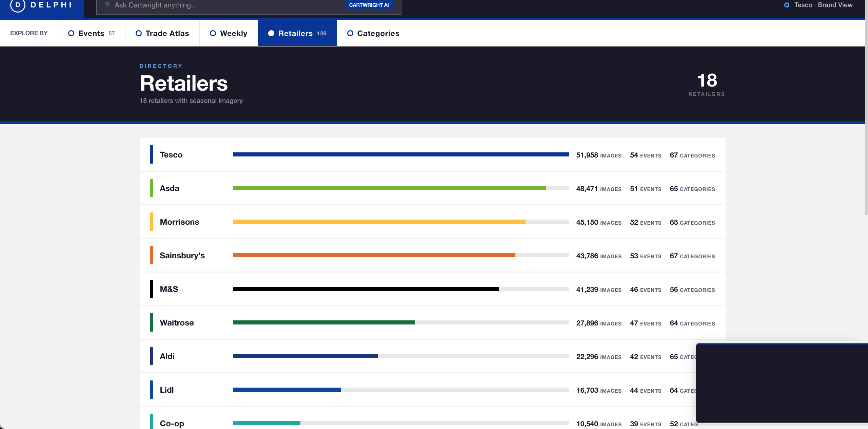Image resolution: width=868 pixels, height=429 pixels.
Task: Click the Co-op retailer name
Action: (172, 424)
